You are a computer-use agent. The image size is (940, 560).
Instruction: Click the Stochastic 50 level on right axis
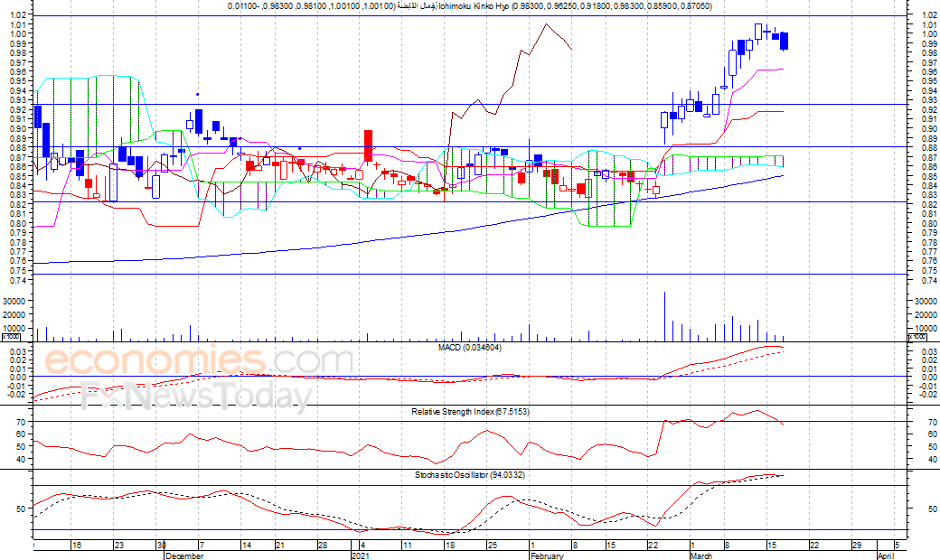click(x=932, y=509)
